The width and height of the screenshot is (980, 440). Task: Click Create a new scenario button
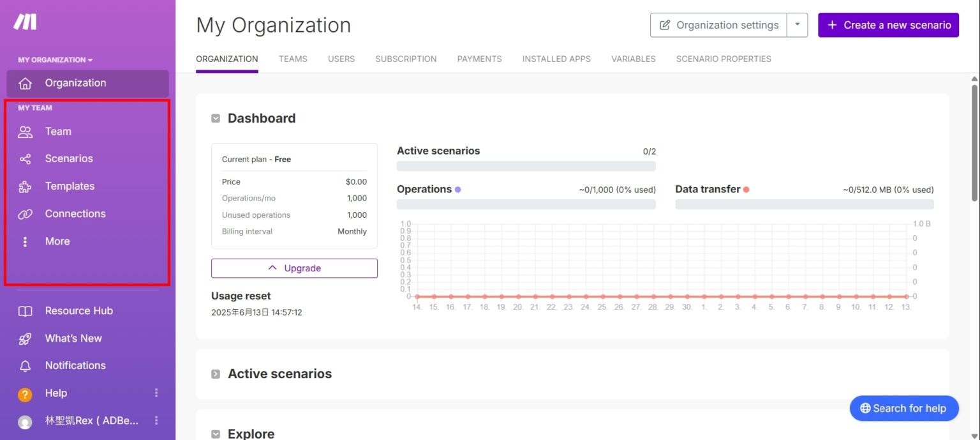pyautogui.click(x=888, y=25)
